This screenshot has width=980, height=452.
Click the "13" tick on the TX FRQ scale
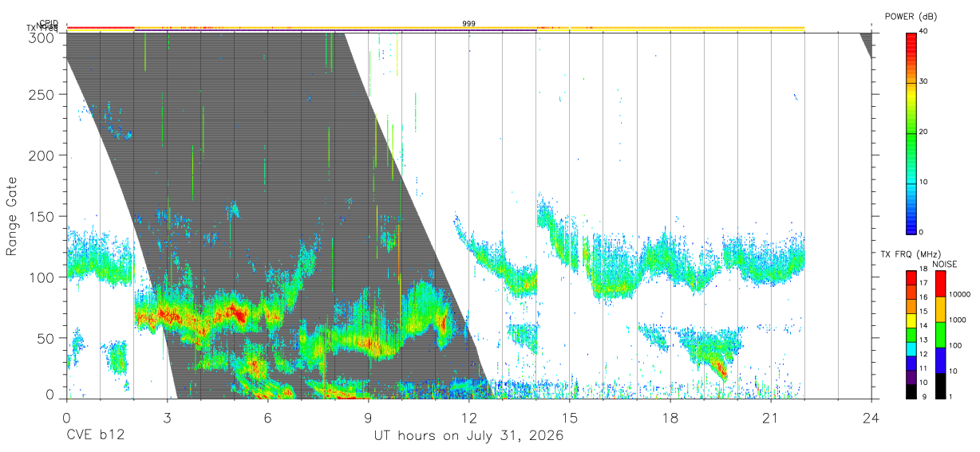pos(923,340)
